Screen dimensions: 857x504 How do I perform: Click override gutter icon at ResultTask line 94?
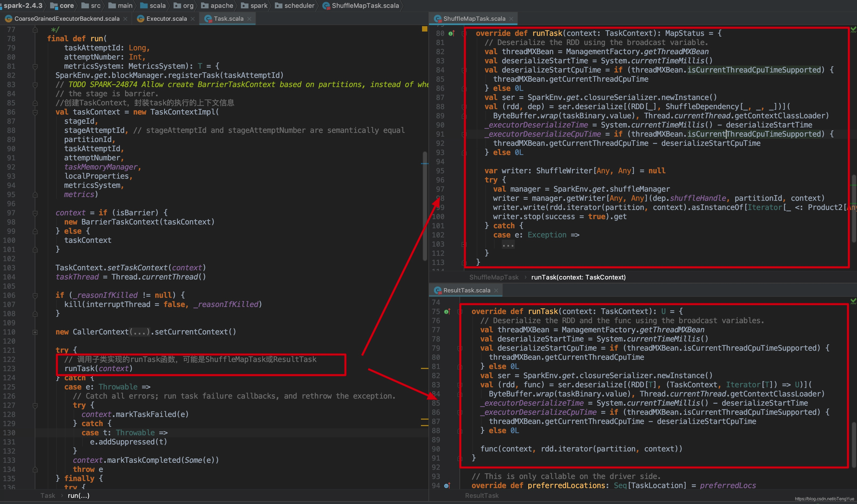(447, 486)
